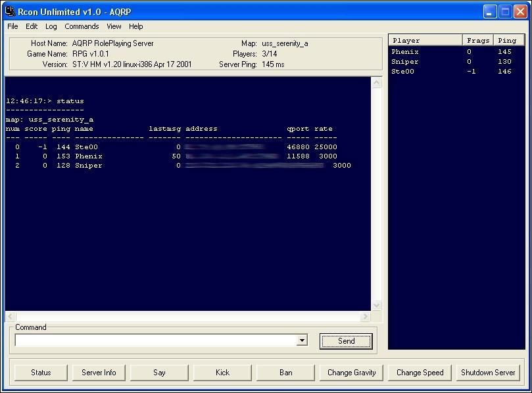
Task: Open the Commands menu
Action: [x=82, y=26]
